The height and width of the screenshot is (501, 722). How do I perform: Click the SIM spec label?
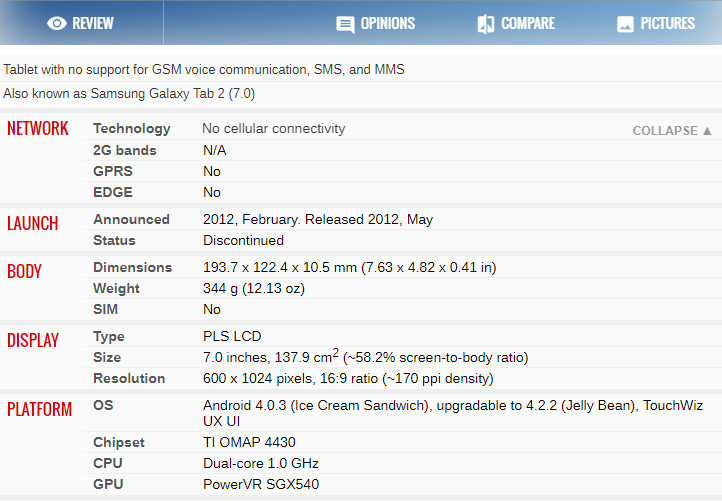click(105, 309)
